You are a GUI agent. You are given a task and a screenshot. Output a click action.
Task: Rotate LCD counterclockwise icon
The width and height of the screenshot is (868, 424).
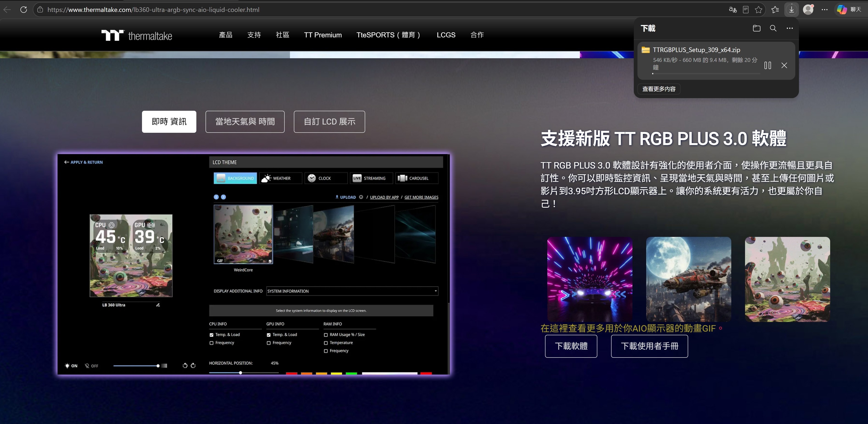[185, 365]
